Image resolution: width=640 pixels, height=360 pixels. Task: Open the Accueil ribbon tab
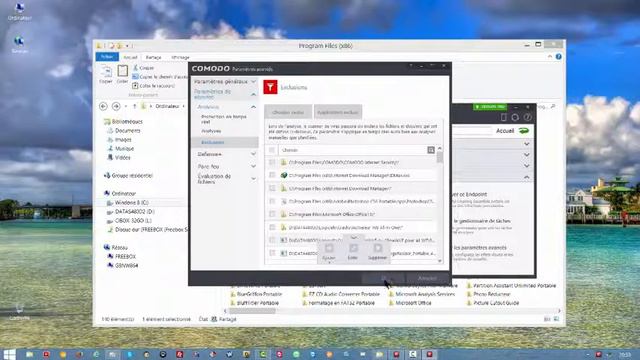[x=131, y=57]
